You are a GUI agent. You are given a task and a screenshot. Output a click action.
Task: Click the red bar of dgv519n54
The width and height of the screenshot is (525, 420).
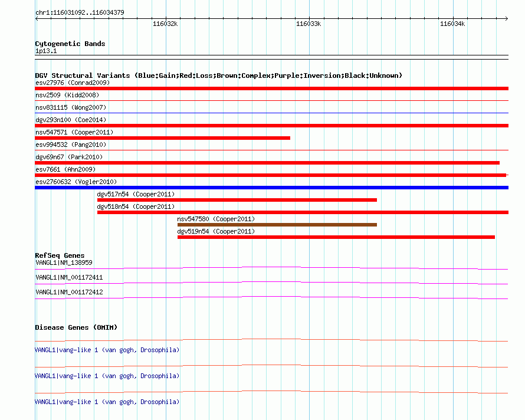pyautogui.click(x=336, y=237)
